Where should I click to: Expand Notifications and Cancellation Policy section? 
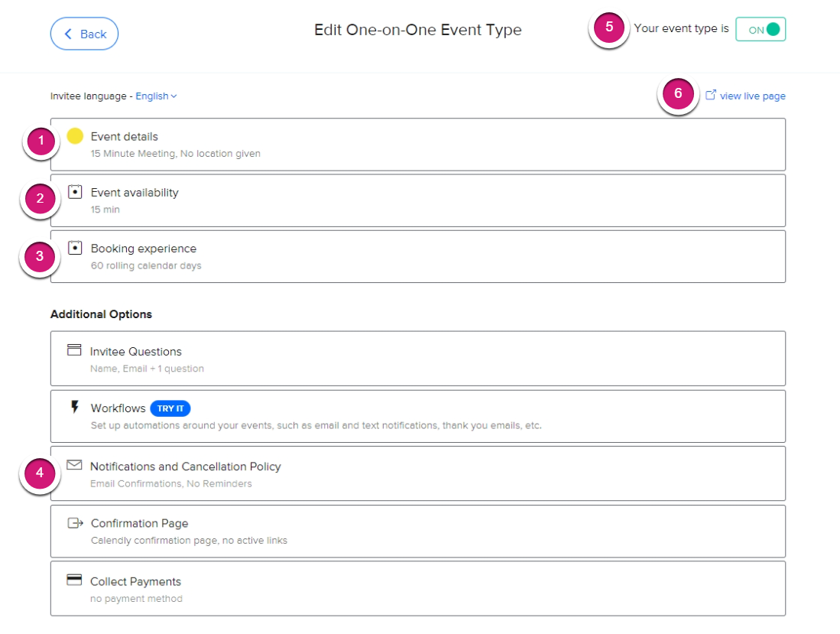click(418, 473)
